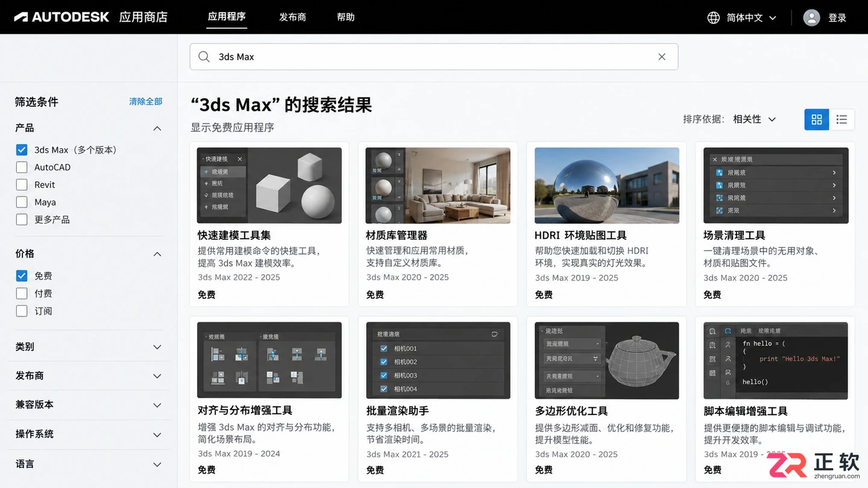Uncheck the 免费 price filter
This screenshot has width=868, height=488.
(x=22, y=276)
